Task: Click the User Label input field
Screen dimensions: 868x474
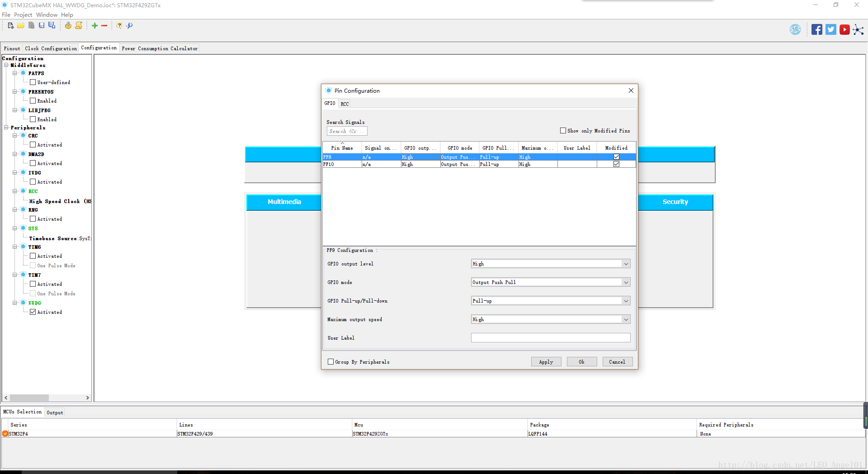Action: coord(551,338)
